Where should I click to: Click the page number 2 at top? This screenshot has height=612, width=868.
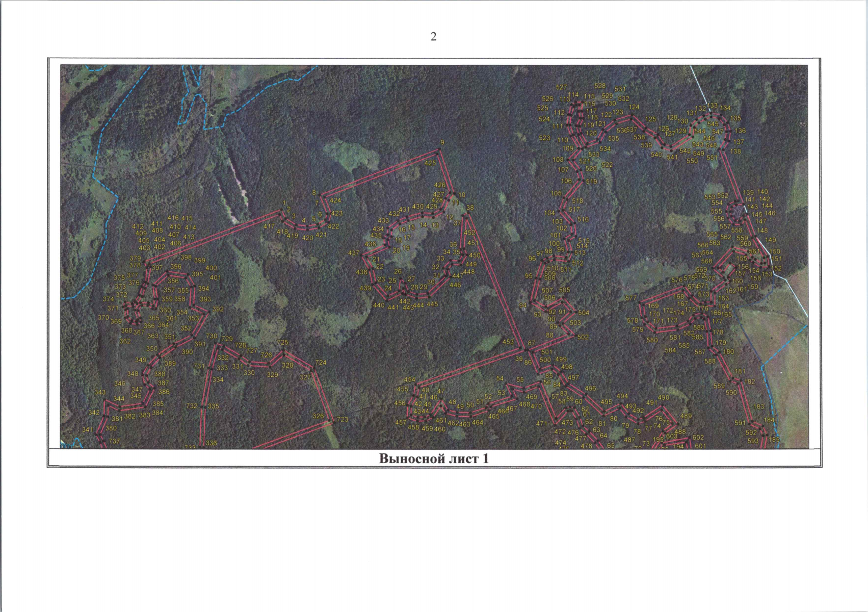click(433, 37)
